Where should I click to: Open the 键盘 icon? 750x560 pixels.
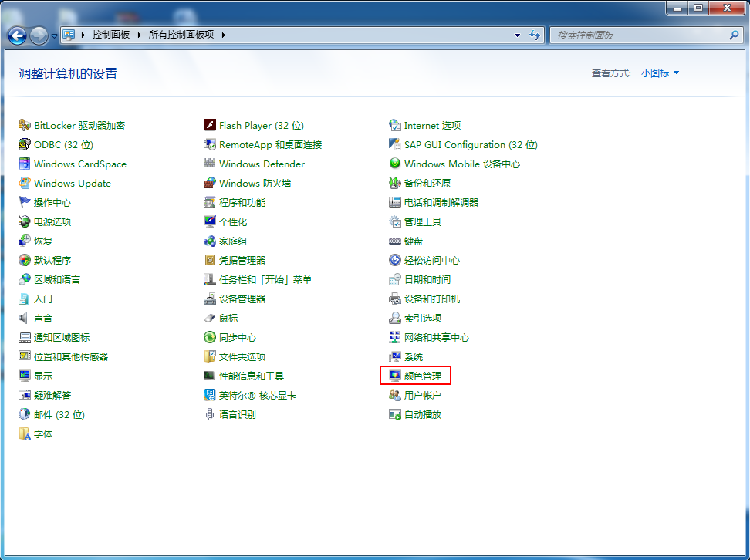click(x=394, y=241)
